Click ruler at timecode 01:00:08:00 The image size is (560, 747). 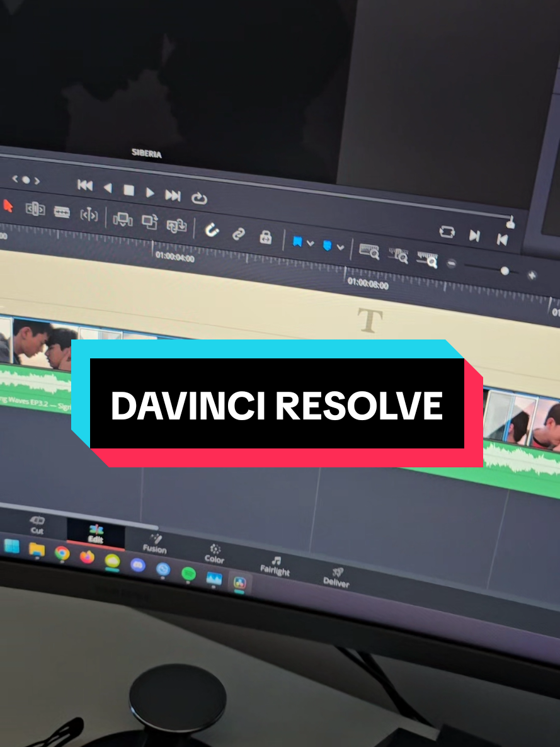click(x=368, y=283)
